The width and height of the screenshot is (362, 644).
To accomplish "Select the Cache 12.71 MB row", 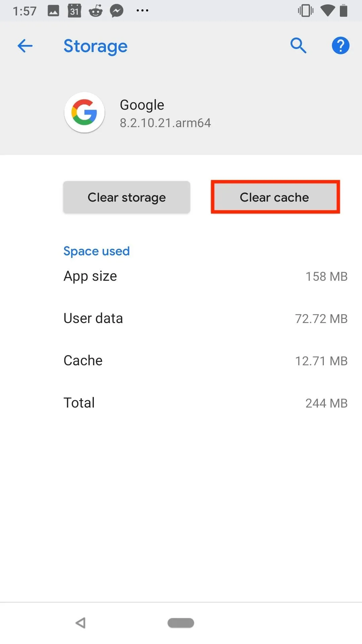I will click(x=205, y=361).
